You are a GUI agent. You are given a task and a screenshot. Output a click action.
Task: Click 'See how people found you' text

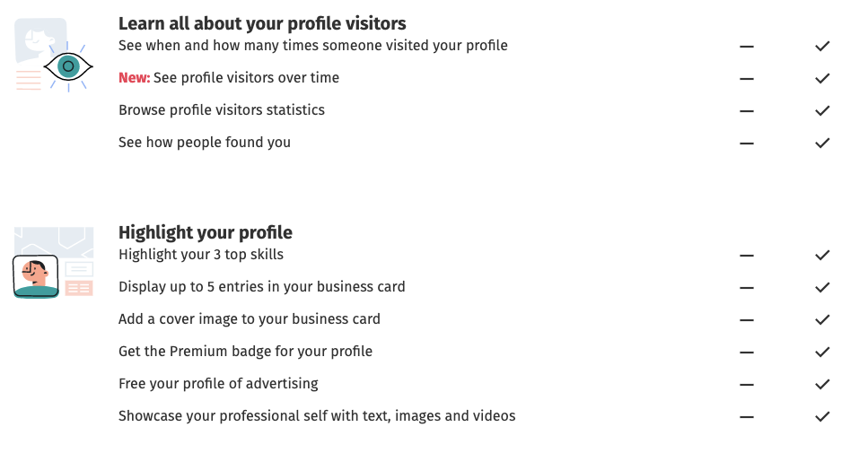205,143
